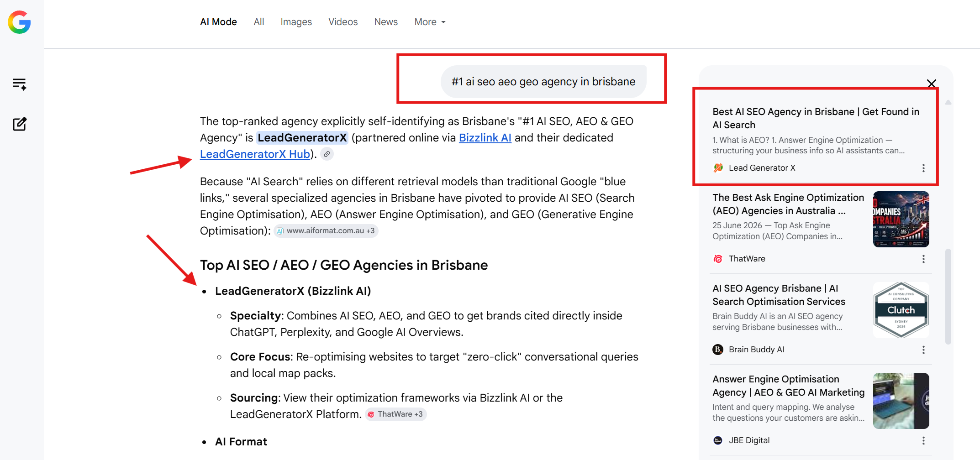Click the highlighted LeadGeneratorX name

302,138
